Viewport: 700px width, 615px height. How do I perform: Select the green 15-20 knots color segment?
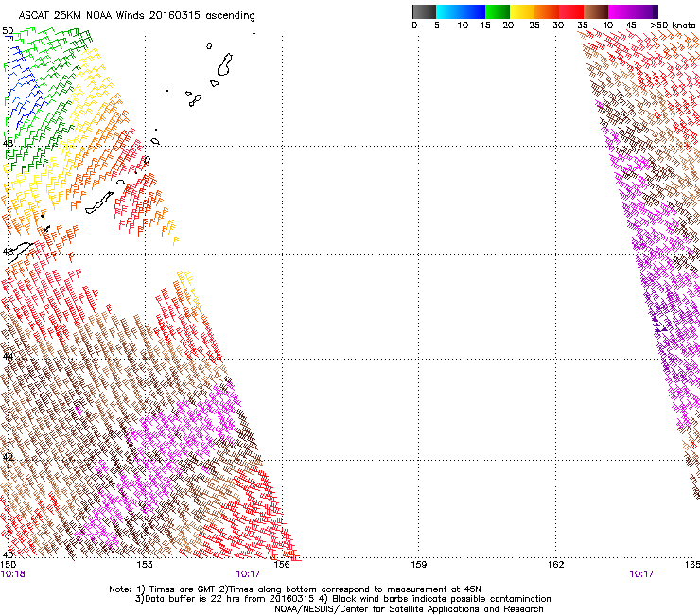click(x=498, y=11)
